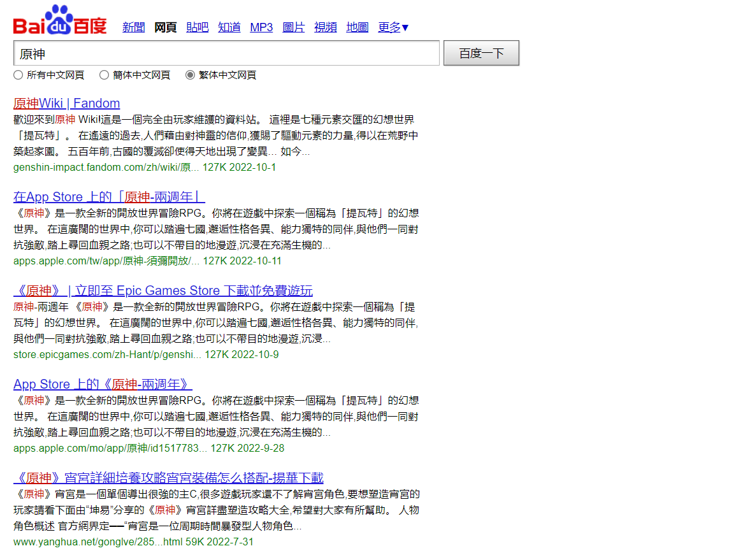
Task: Open the Epic Games Store 原神 result
Action: [162, 291]
